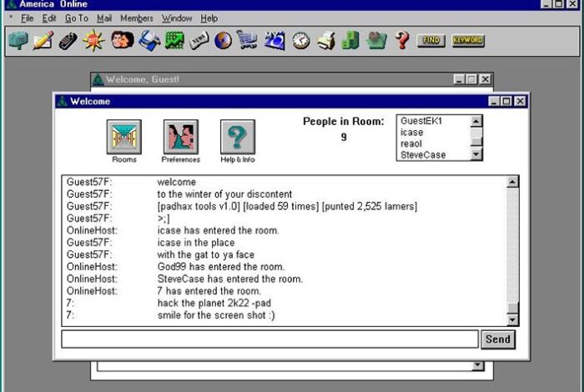Minimize the Welcome chat window
The width and height of the screenshot is (584, 392).
click(494, 101)
